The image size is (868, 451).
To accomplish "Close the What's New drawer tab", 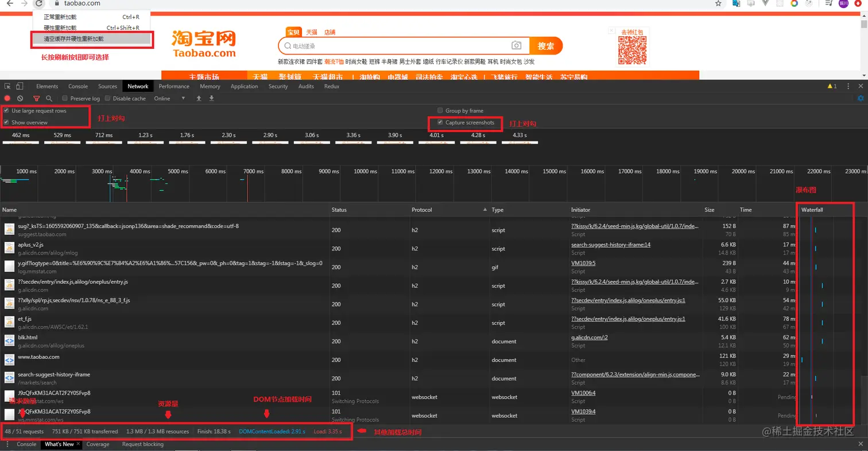I will [78, 444].
